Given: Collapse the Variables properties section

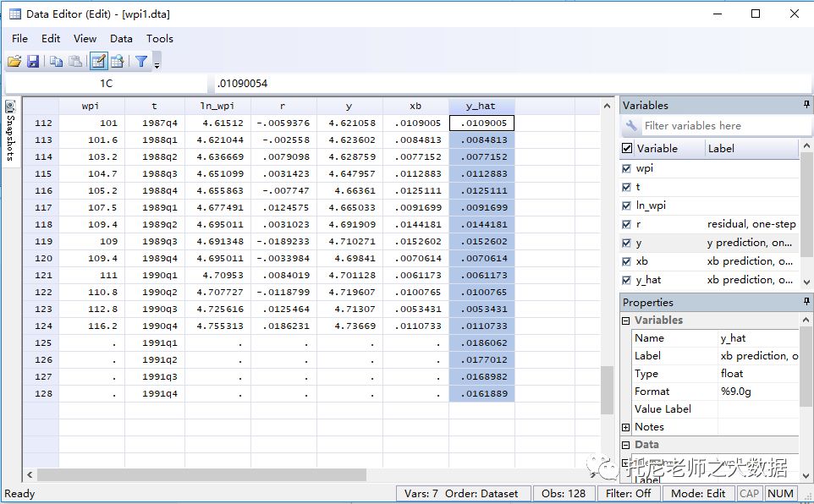Looking at the screenshot, I should click(626, 320).
